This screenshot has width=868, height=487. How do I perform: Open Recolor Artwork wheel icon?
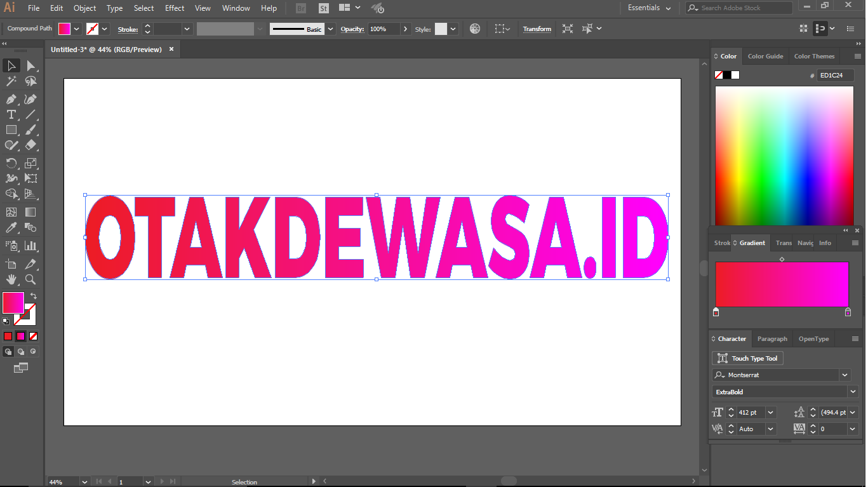coord(475,29)
